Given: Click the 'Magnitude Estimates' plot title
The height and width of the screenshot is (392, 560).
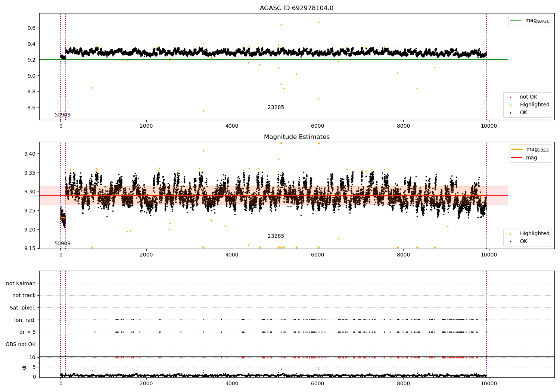Looking at the screenshot, I should pyautogui.click(x=297, y=137).
